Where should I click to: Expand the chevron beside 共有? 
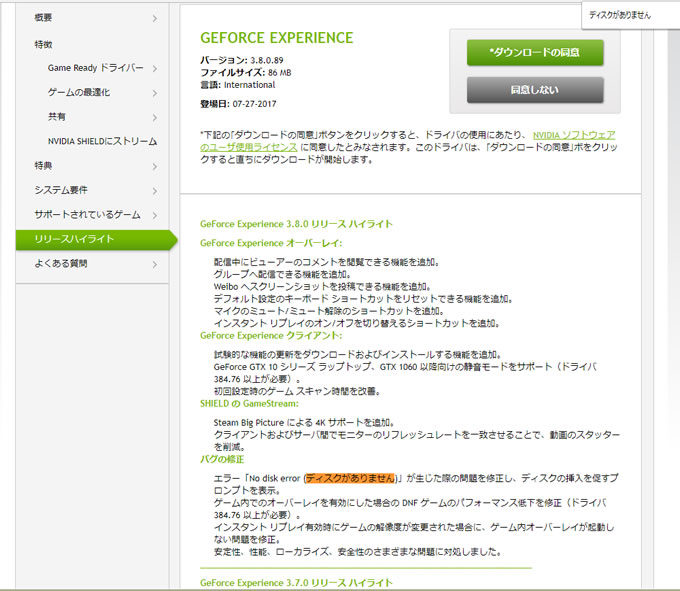(155, 118)
